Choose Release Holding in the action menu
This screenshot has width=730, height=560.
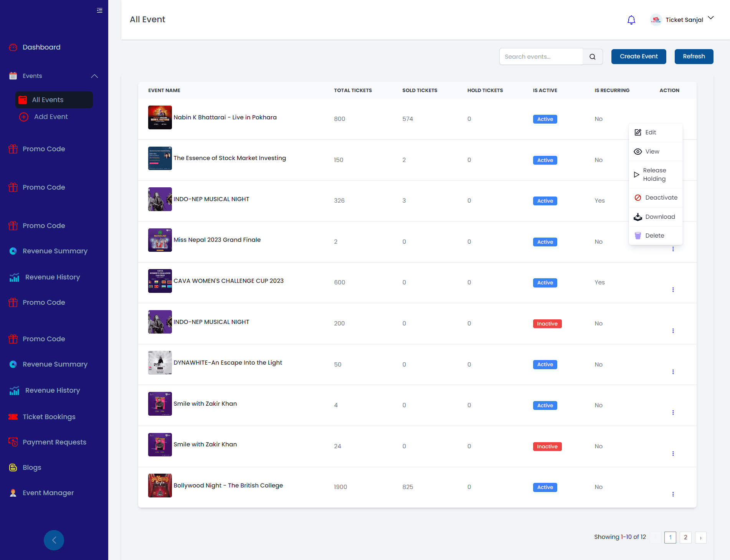654,175
